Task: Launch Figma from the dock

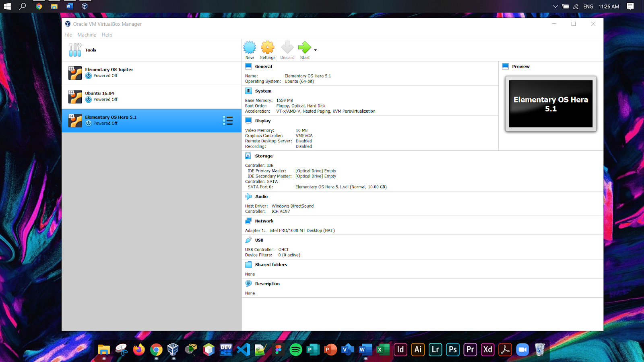Action: [x=278, y=350]
